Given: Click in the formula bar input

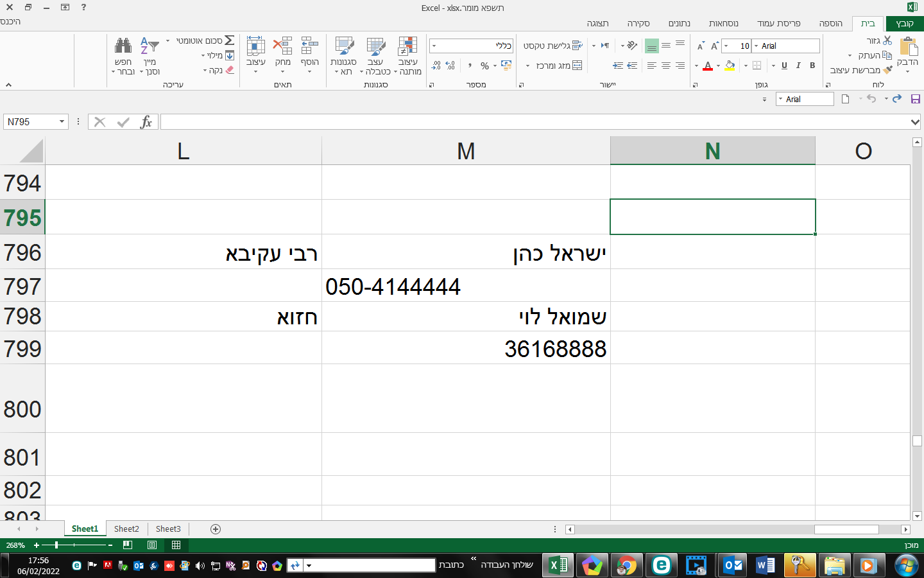Looking at the screenshot, I should coord(535,122).
